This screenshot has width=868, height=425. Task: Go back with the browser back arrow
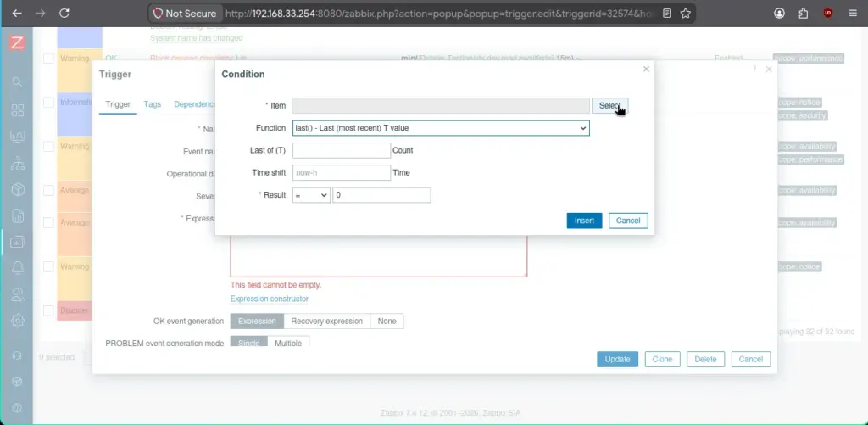click(x=17, y=14)
